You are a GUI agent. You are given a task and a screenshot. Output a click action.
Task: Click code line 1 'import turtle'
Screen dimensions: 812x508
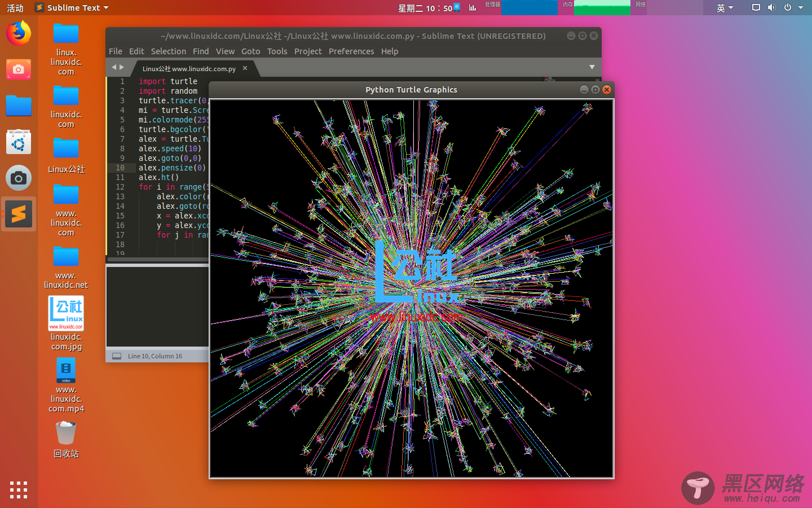point(168,81)
